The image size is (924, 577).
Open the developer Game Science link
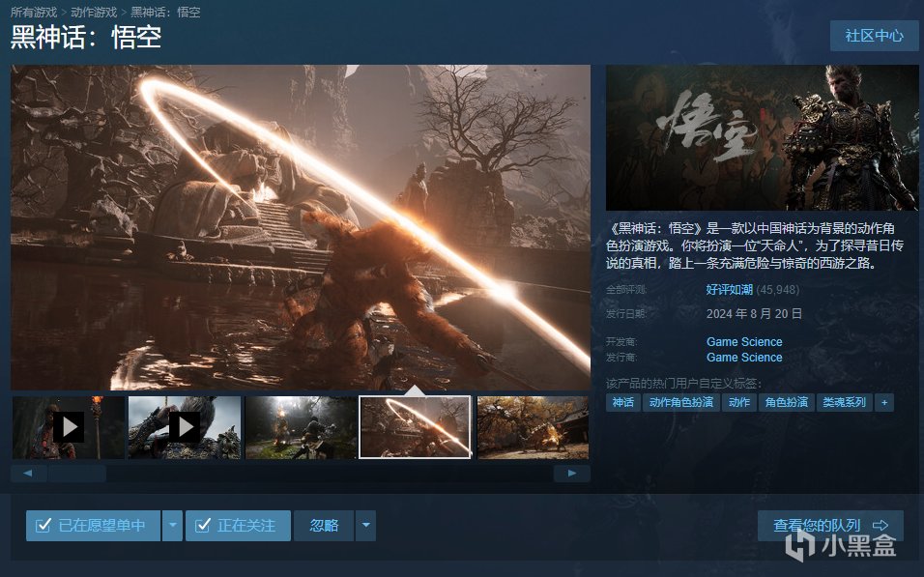[744, 342]
